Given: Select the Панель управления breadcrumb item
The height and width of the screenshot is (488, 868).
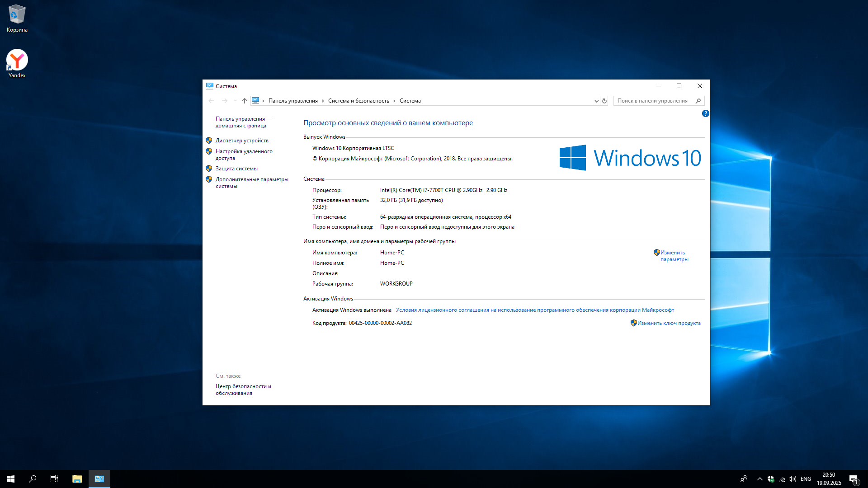Looking at the screenshot, I should tap(293, 101).
